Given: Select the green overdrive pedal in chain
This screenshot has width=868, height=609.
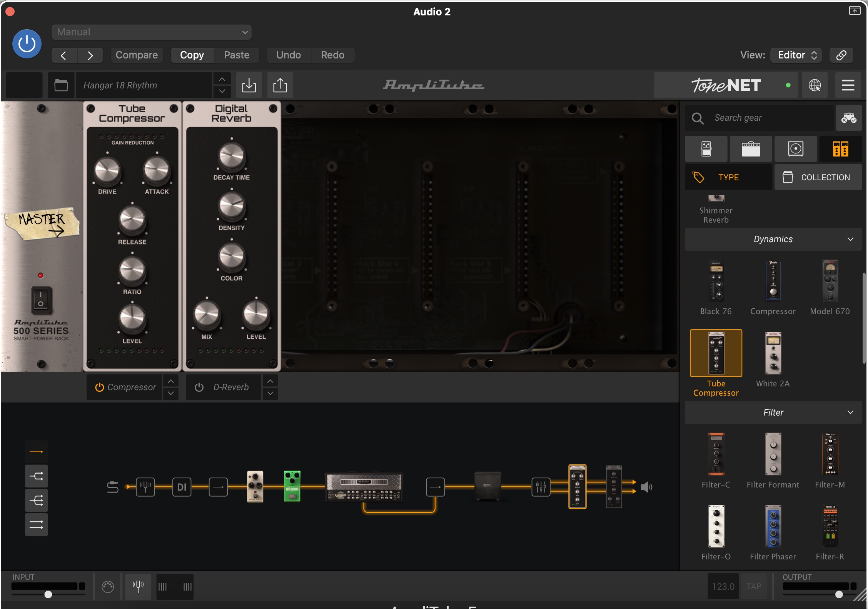Looking at the screenshot, I should click(292, 486).
